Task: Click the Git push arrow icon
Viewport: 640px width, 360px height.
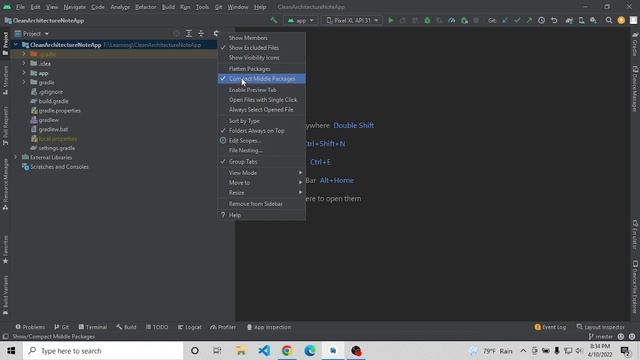Action: click(529, 20)
